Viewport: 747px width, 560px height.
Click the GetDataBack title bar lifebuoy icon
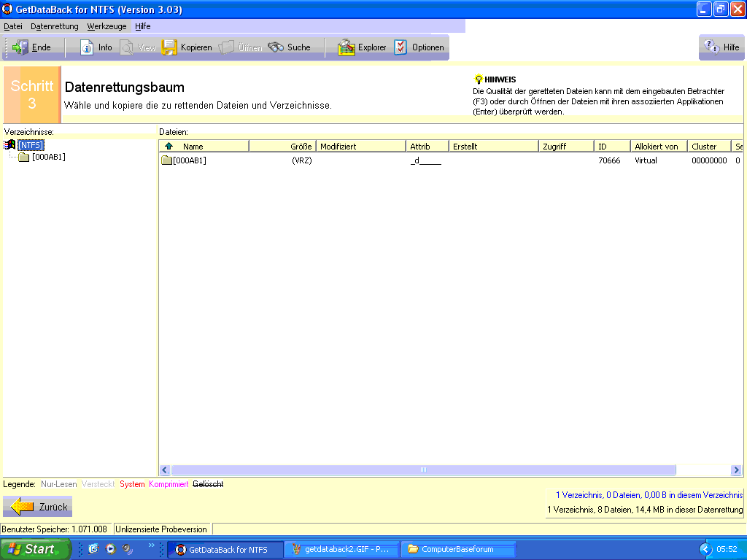(7, 9)
